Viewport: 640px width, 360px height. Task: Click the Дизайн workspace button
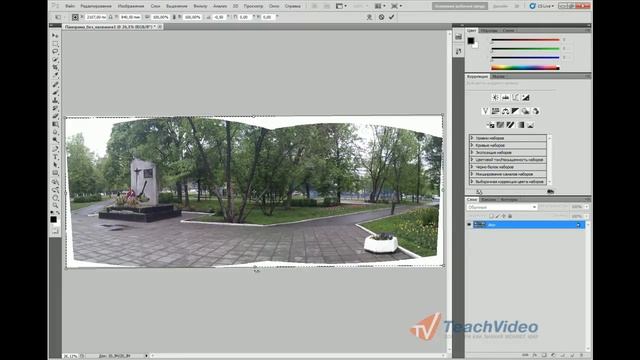[500, 6]
